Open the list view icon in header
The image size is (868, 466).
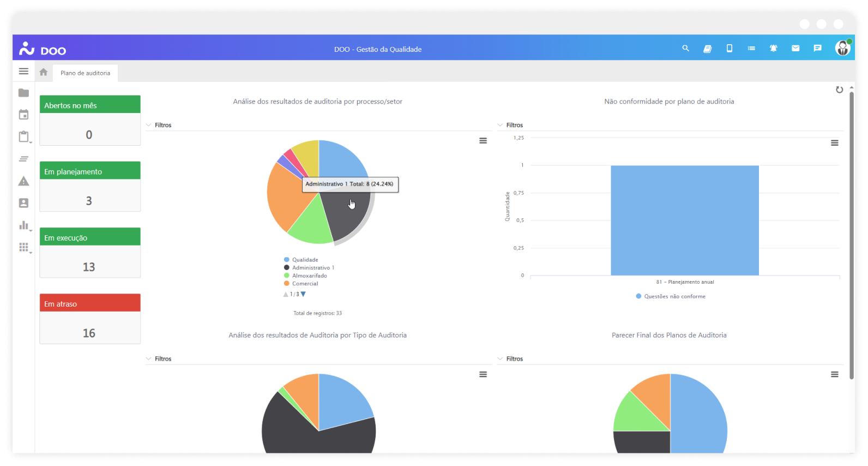(751, 49)
